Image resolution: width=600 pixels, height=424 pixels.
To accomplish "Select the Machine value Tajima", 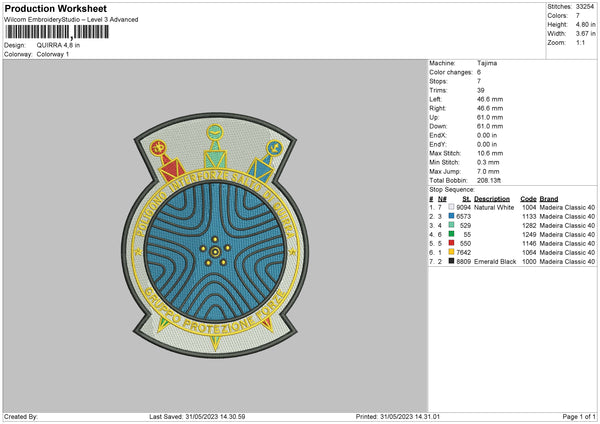I will coord(487,63).
